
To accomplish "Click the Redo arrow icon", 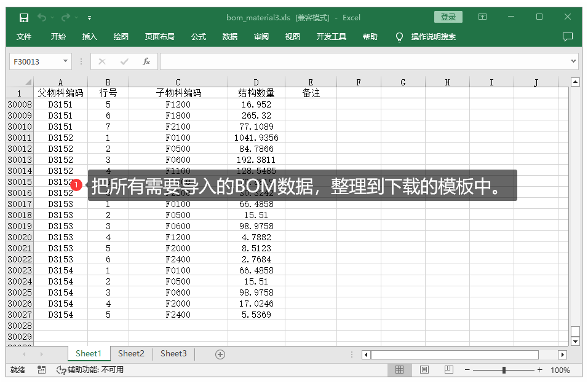I will pos(66,18).
